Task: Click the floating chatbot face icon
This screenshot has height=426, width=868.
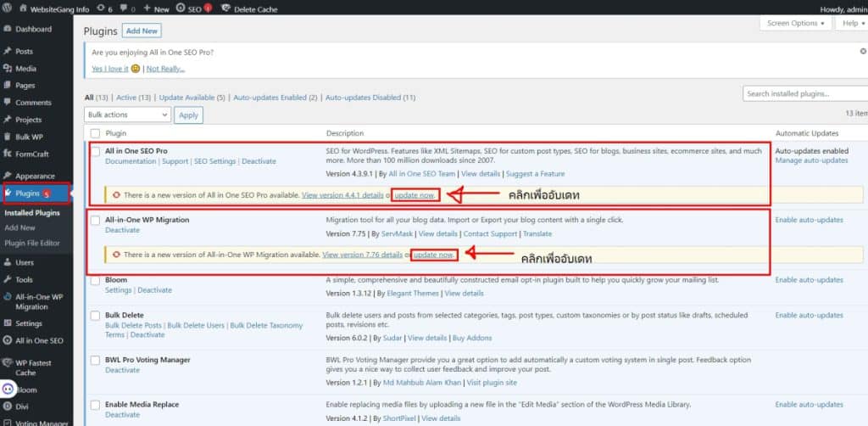Action: (x=9, y=389)
